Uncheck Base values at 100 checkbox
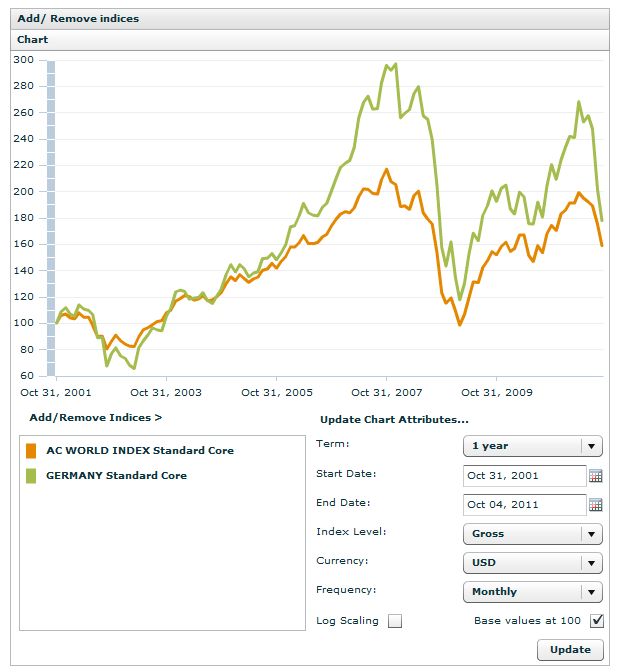 597,621
